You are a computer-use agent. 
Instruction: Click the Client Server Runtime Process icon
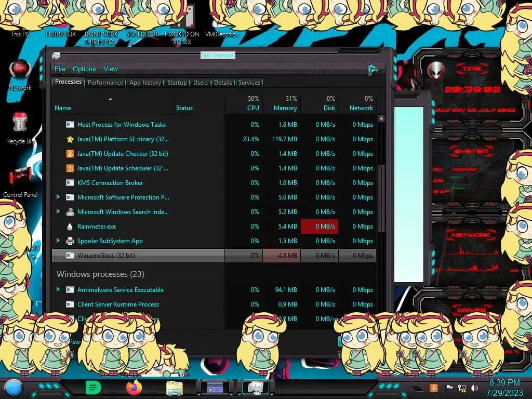tap(70, 304)
